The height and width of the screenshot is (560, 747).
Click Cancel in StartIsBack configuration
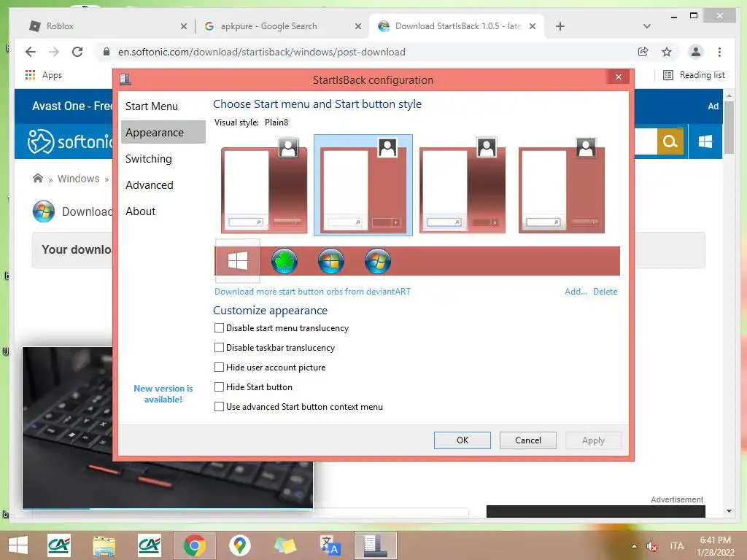pyautogui.click(x=528, y=440)
